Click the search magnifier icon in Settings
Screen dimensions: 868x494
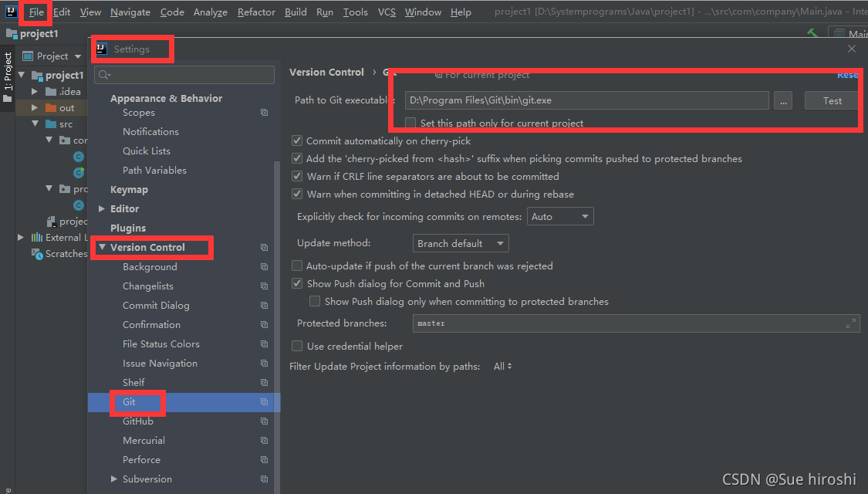click(104, 75)
